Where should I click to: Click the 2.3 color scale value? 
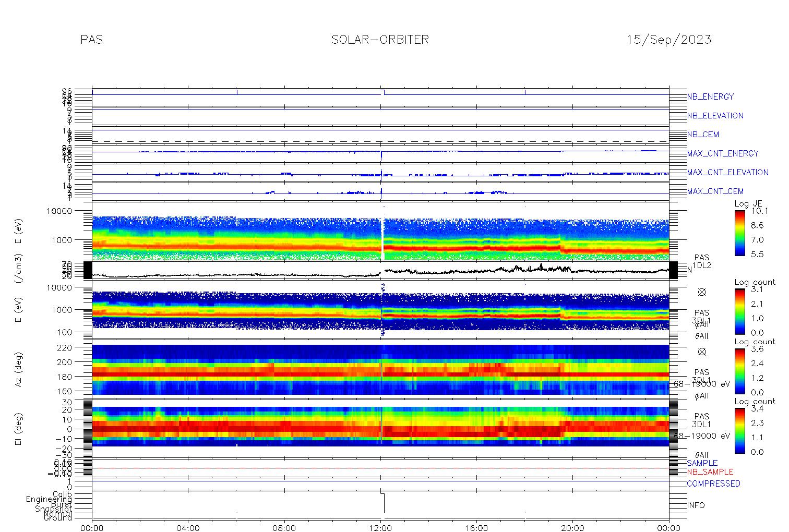tap(757, 424)
